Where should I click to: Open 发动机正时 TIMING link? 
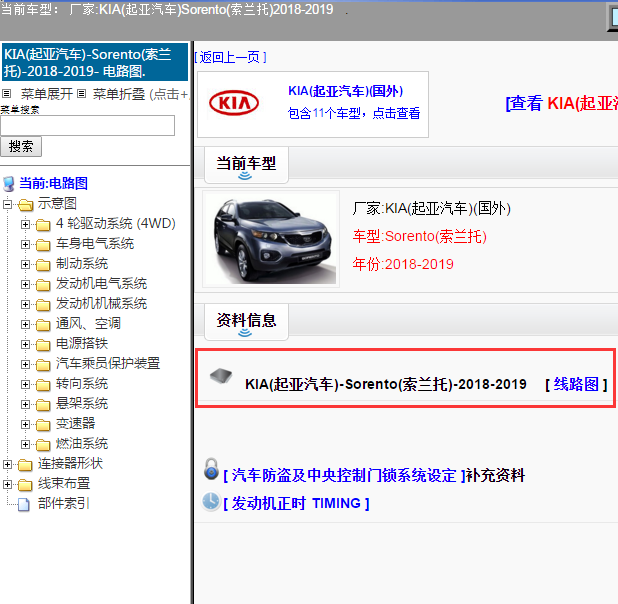click(x=296, y=503)
